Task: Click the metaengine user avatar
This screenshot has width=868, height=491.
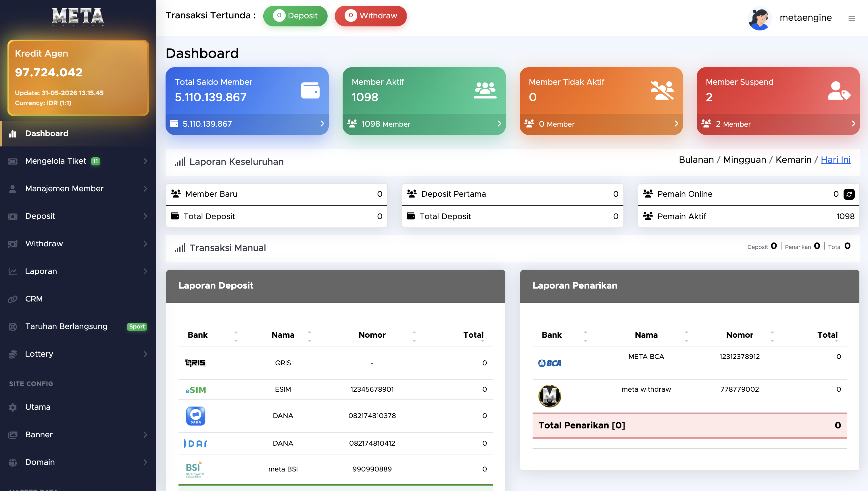Action: tap(759, 18)
